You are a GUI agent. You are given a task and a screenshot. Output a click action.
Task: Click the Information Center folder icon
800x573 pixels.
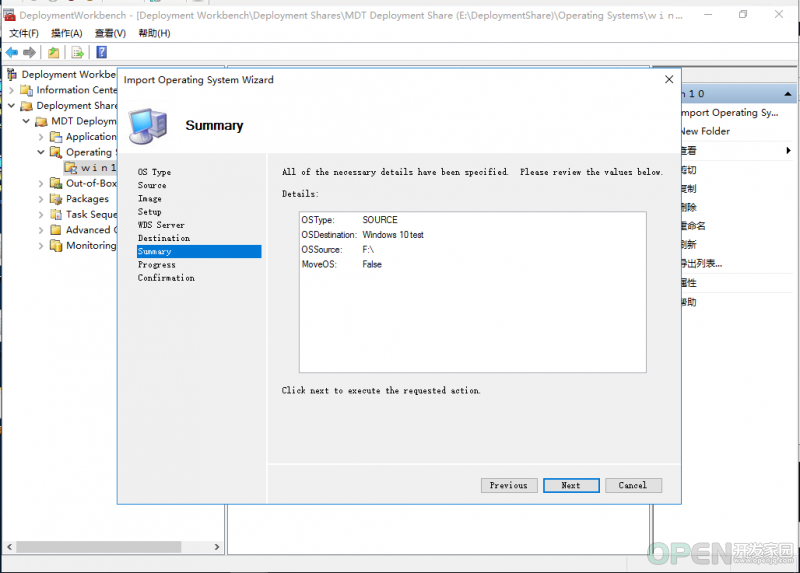(x=26, y=90)
